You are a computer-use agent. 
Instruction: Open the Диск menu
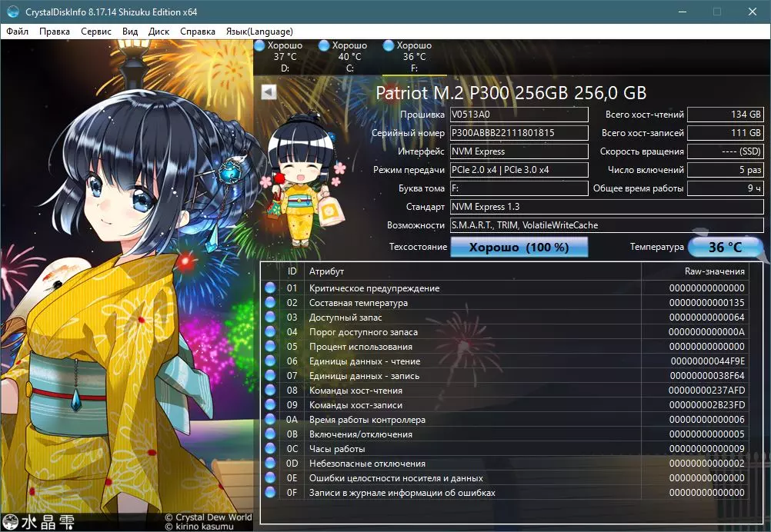click(159, 32)
